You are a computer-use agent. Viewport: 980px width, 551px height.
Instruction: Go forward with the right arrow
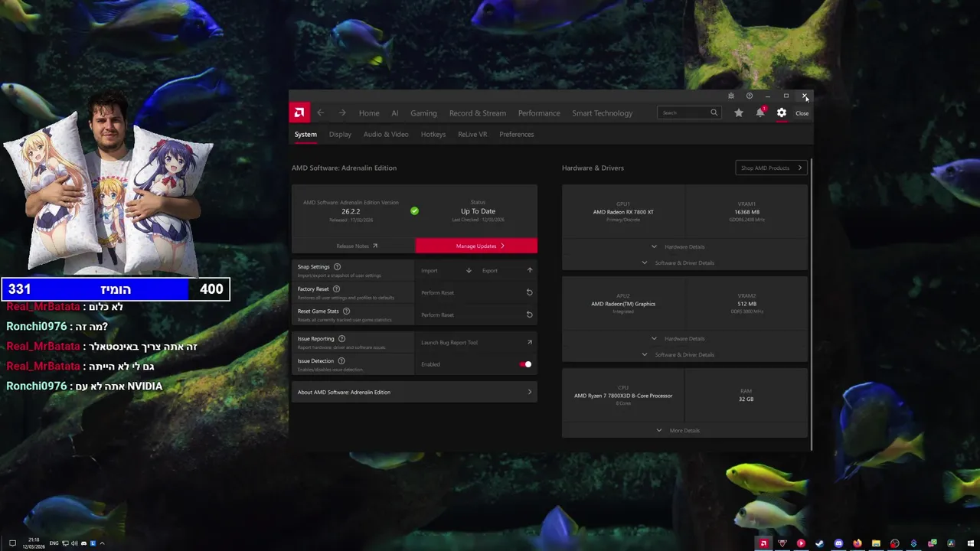pos(342,112)
